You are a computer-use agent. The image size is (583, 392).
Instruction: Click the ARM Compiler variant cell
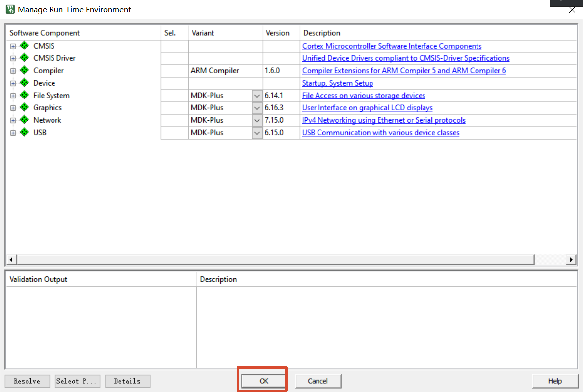[x=225, y=71]
